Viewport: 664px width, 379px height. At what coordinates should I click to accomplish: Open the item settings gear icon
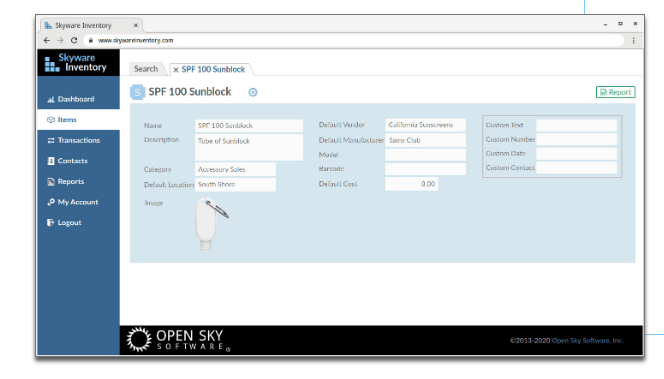(x=253, y=92)
